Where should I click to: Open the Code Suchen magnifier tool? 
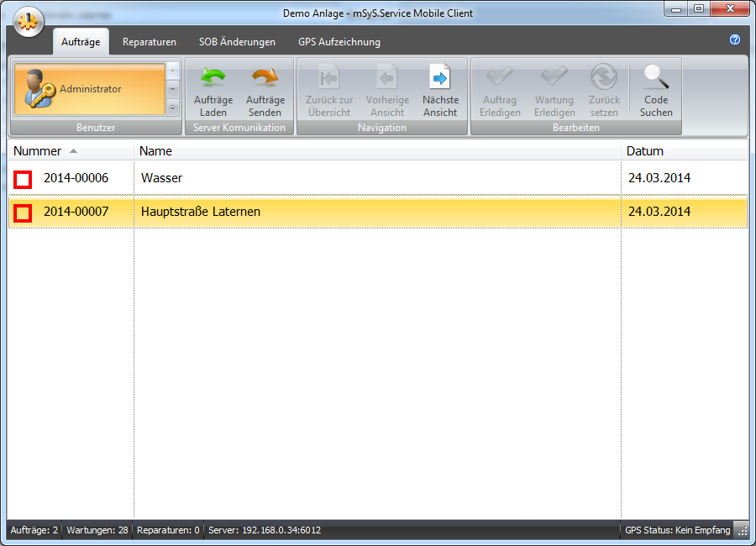tap(656, 78)
